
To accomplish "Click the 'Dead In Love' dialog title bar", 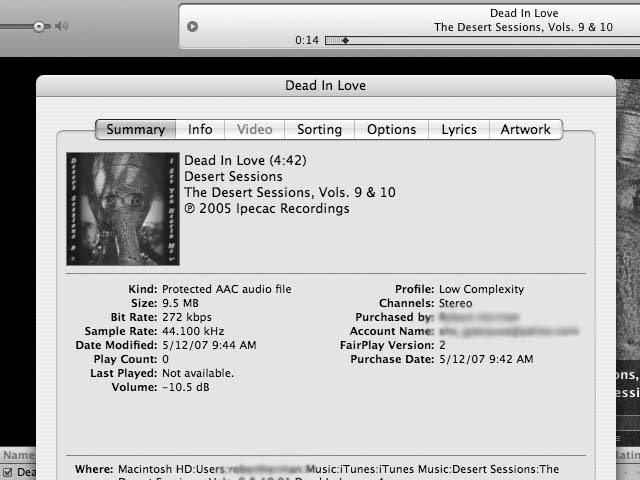I will coord(326,86).
